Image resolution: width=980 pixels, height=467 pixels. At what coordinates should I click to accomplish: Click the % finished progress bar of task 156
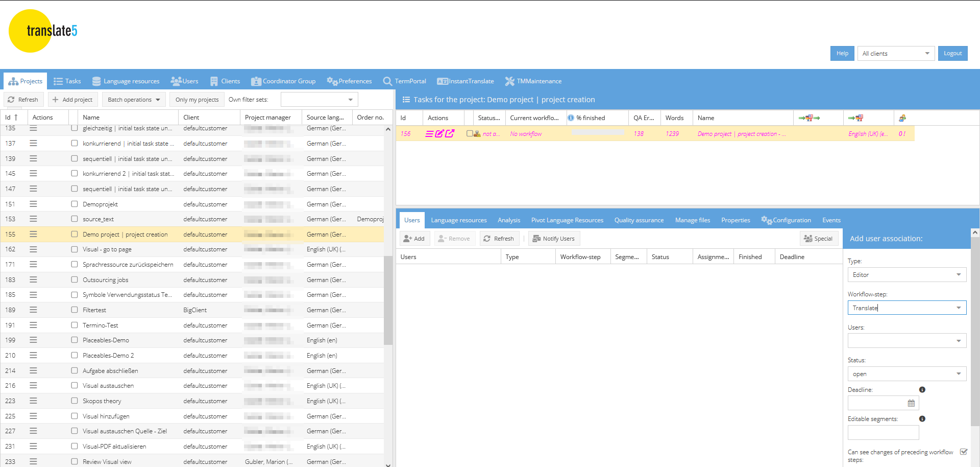[597, 132]
